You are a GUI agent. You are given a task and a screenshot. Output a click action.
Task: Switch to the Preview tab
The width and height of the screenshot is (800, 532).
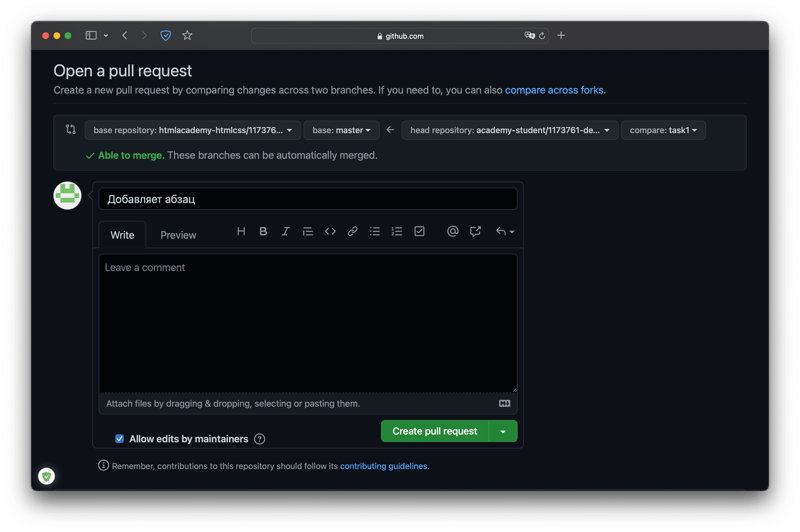coord(178,235)
